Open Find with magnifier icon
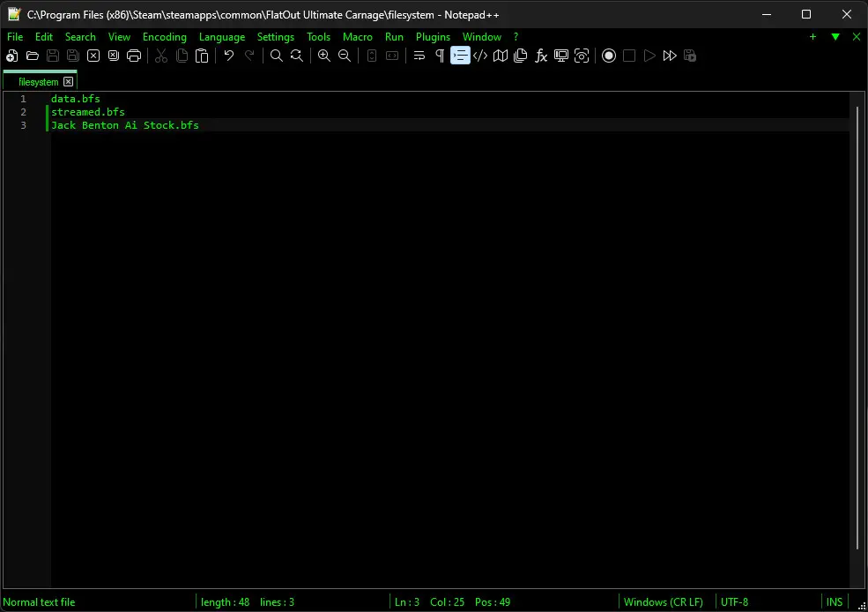868x612 pixels. pyautogui.click(x=276, y=56)
